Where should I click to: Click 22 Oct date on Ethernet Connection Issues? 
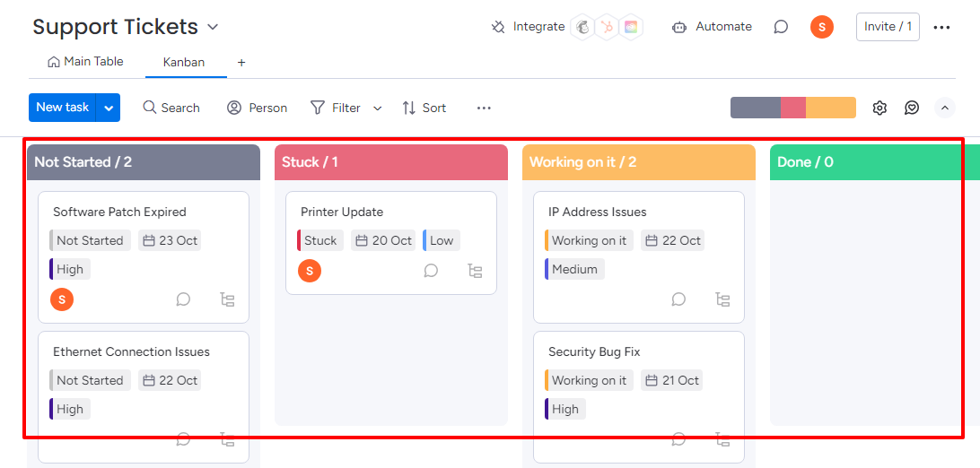(170, 381)
